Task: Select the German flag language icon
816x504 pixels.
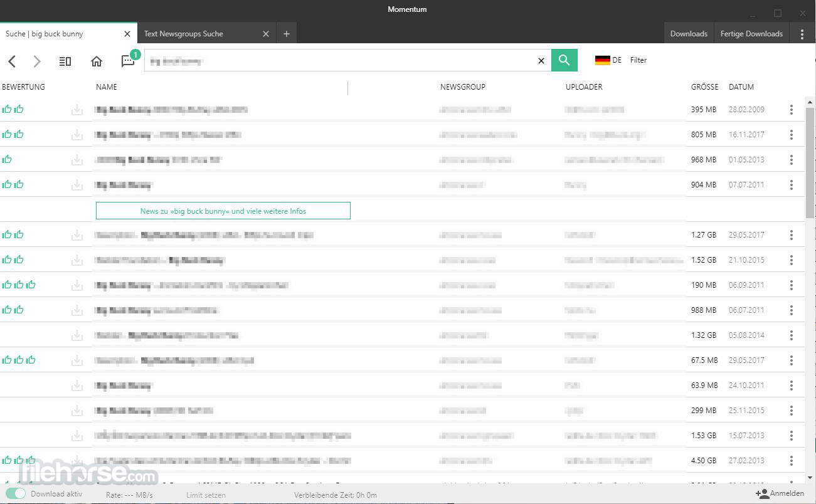Action: (602, 60)
